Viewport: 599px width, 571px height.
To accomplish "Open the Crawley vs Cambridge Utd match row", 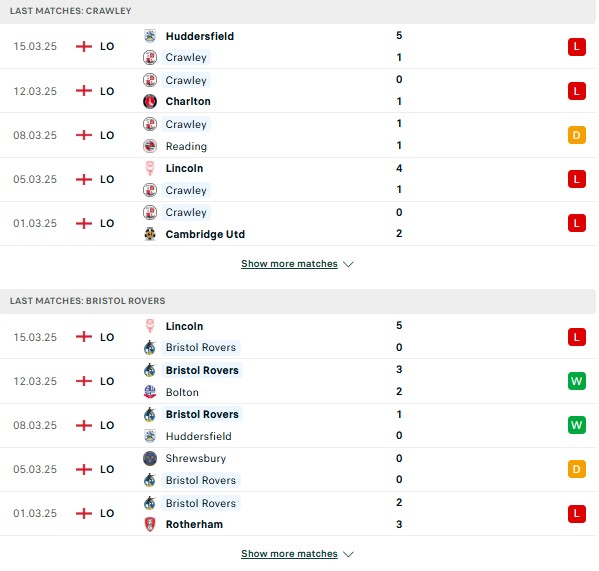I will coord(298,223).
